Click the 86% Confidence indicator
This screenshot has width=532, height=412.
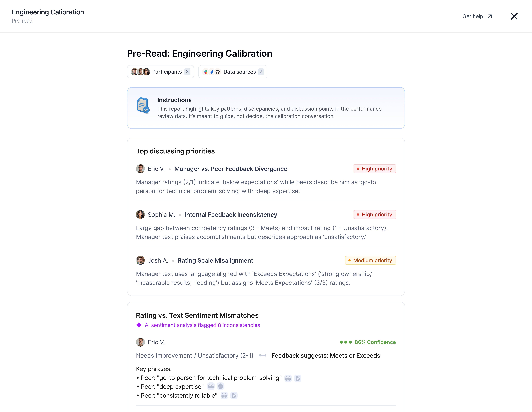point(368,342)
